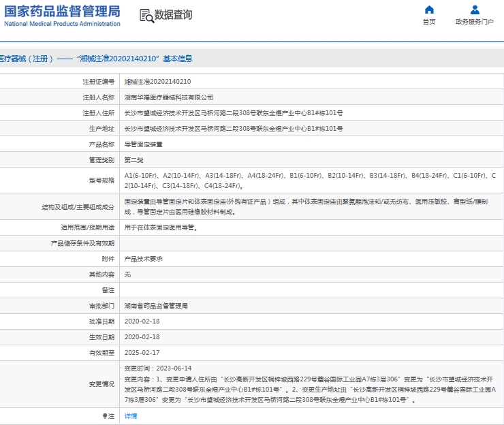Click the 第二类 management class value

pos(134,160)
